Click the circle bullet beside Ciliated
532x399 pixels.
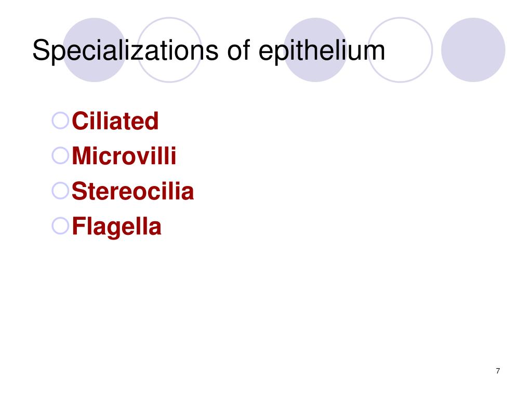coord(60,121)
